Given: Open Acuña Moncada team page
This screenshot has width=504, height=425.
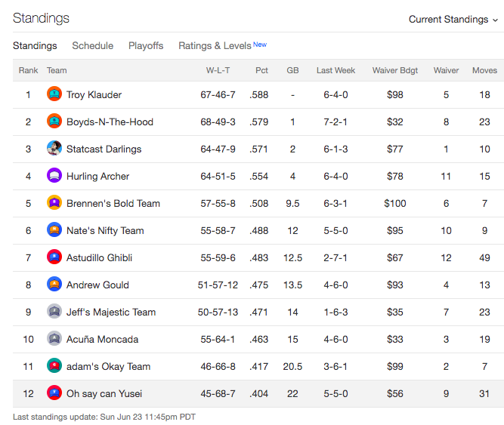Looking at the screenshot, I should (102, 339).
